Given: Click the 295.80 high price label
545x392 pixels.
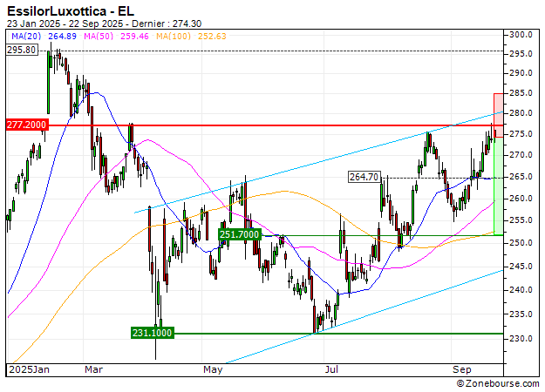Looking at the screenshot, I should click(22, 51).
